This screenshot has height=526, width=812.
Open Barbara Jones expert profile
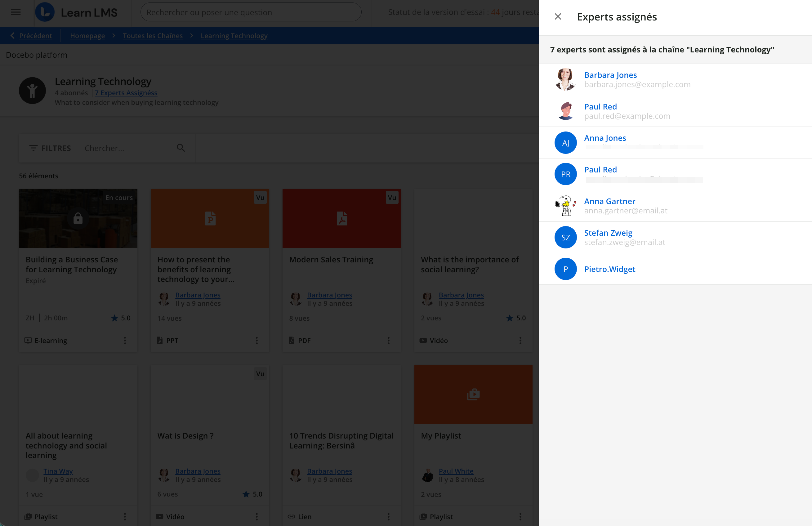tap(610, 75)
